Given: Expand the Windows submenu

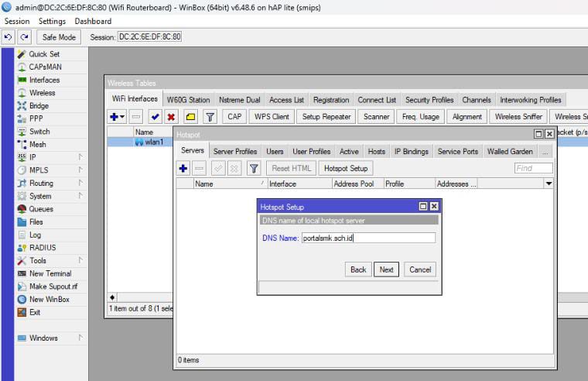Looking at the screenshot, I should 80,338.
